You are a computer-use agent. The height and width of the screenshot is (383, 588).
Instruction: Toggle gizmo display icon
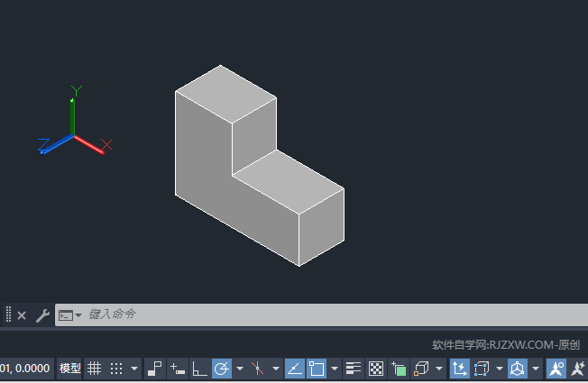click(x=518, y=369)
